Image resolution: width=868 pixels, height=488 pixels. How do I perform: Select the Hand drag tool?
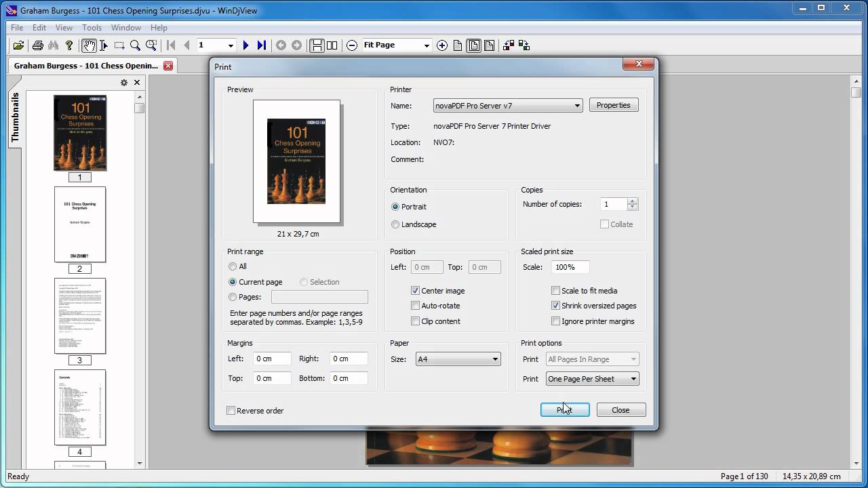pos(89,45)
